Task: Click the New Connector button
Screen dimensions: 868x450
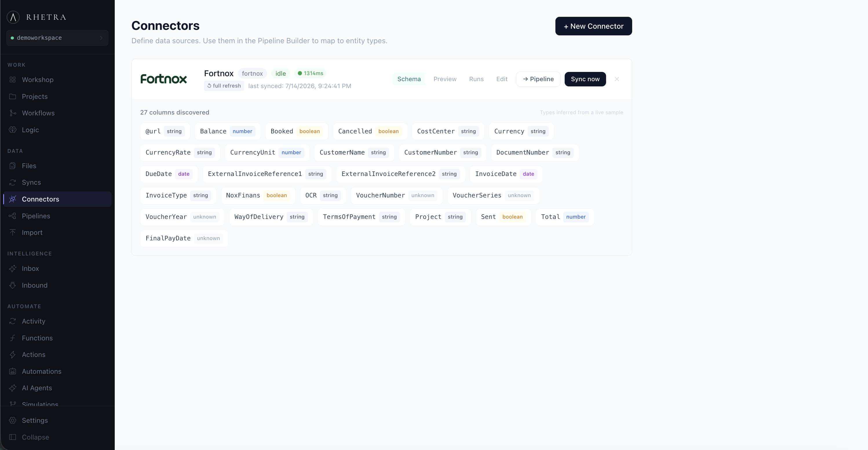Action: pos(593,26)
